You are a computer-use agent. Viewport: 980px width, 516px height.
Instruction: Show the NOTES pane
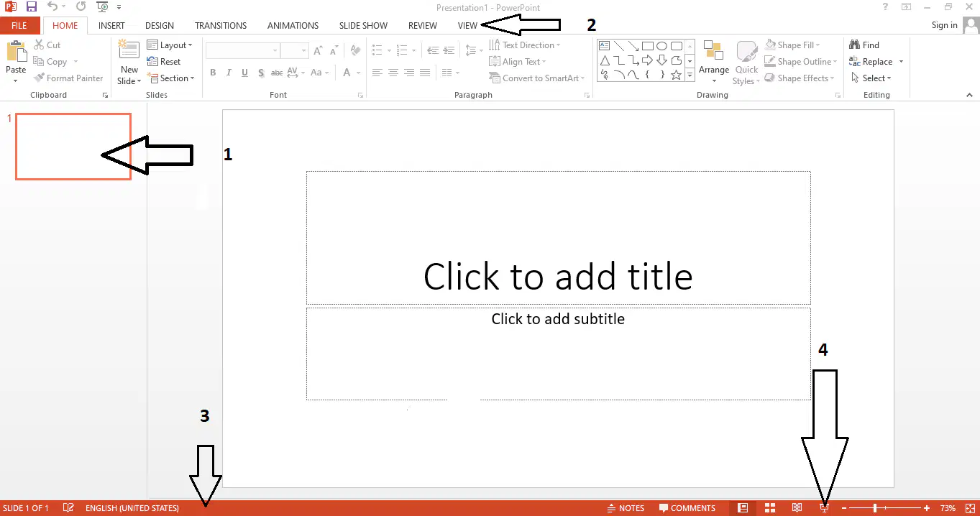point(626,508)
